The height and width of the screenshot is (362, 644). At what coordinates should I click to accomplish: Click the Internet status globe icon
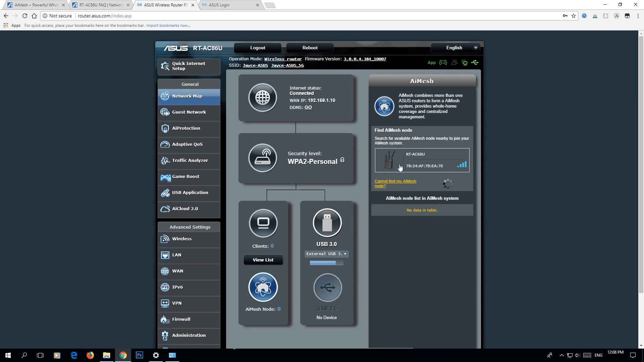263,98
